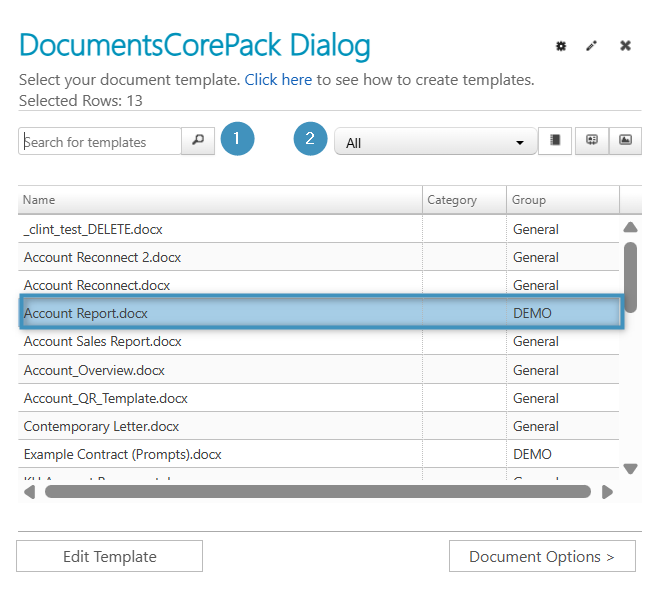Click the vertical scrollbar down arrow

click(x=630, y=468)
